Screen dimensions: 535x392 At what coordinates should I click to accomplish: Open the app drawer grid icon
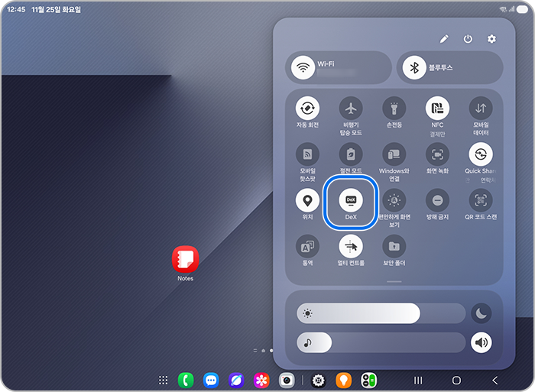pos(163,380)
